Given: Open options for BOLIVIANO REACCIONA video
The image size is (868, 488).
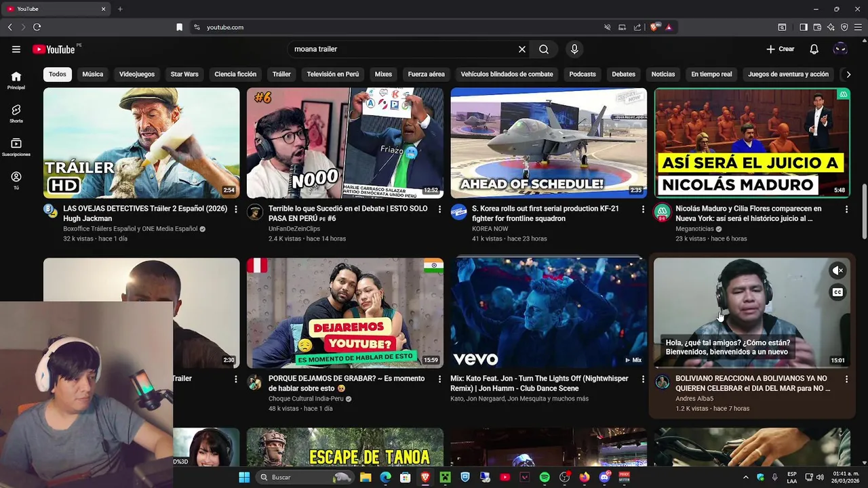Looking at the screenshot, I should 846,380.
